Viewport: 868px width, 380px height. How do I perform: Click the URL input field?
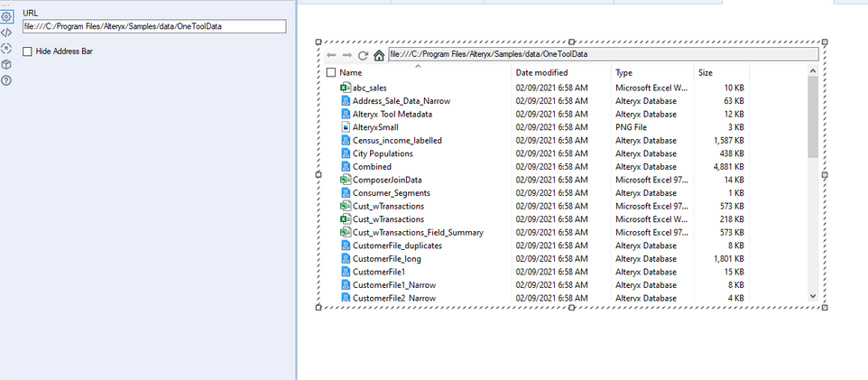pyautogui.click(x=154, y=26)
